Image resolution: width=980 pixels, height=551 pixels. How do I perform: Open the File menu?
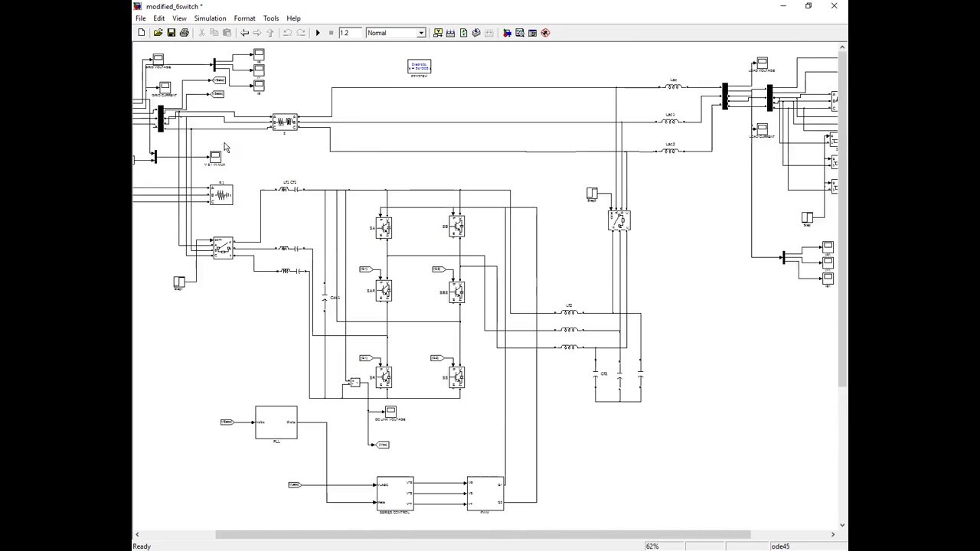(x=141, y=18)
